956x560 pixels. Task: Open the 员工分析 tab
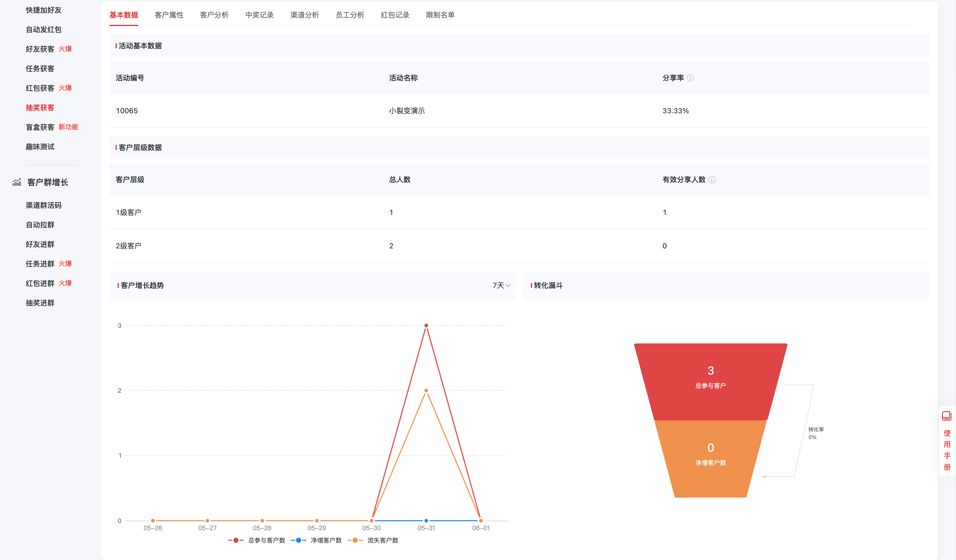350,15
